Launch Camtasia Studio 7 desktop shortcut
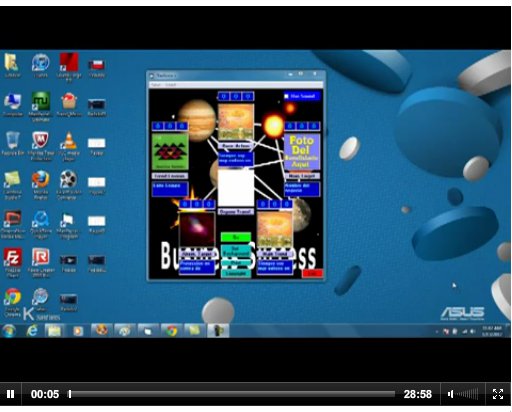512x412 pixels. coord(13,184)
